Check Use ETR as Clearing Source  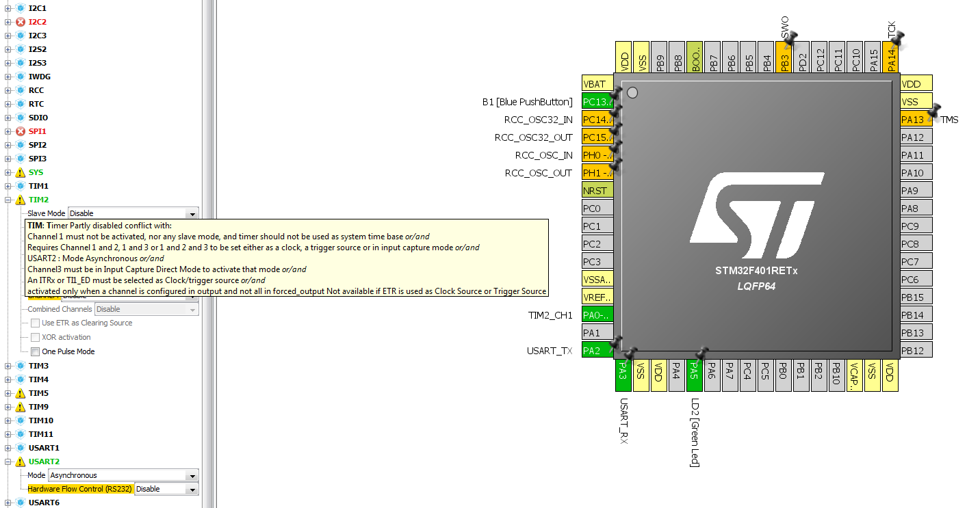(36, 323)
